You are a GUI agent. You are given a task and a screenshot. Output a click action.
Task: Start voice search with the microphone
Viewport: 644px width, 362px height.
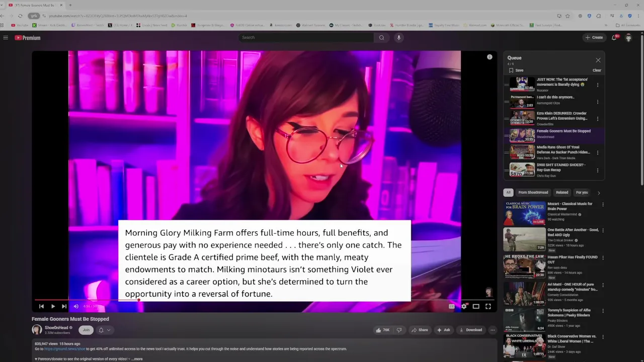pos(398,37)
